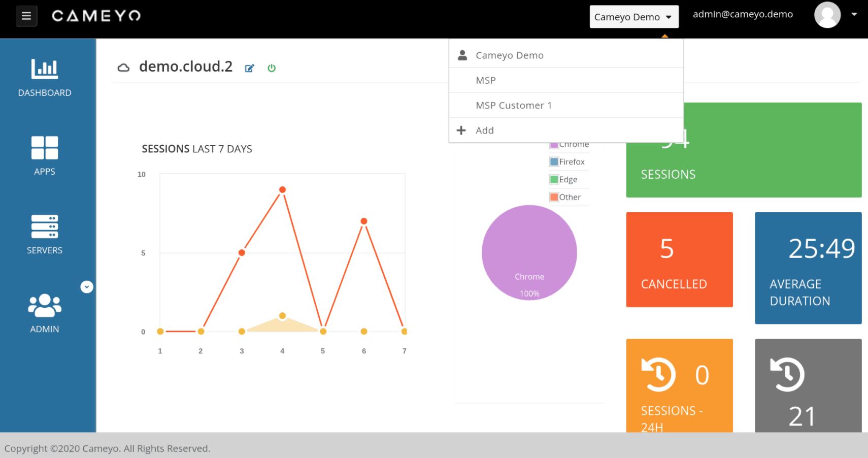Click the Cameyo logo

coord(96,16)
